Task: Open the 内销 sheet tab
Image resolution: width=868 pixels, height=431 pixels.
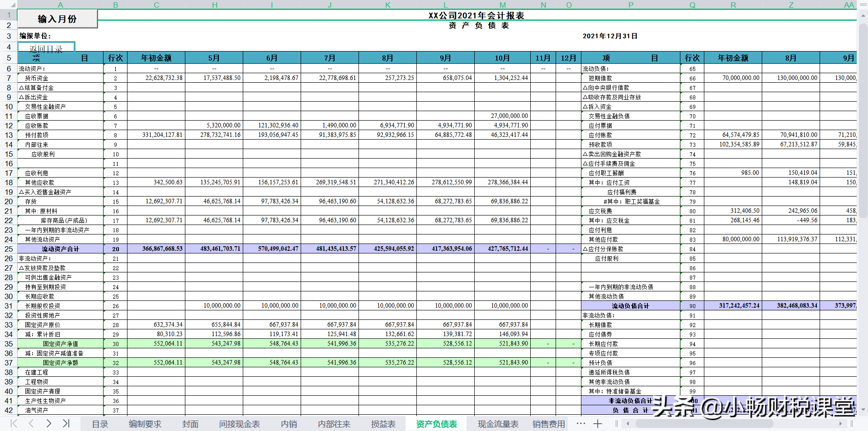Action: [x=289, y=424]
